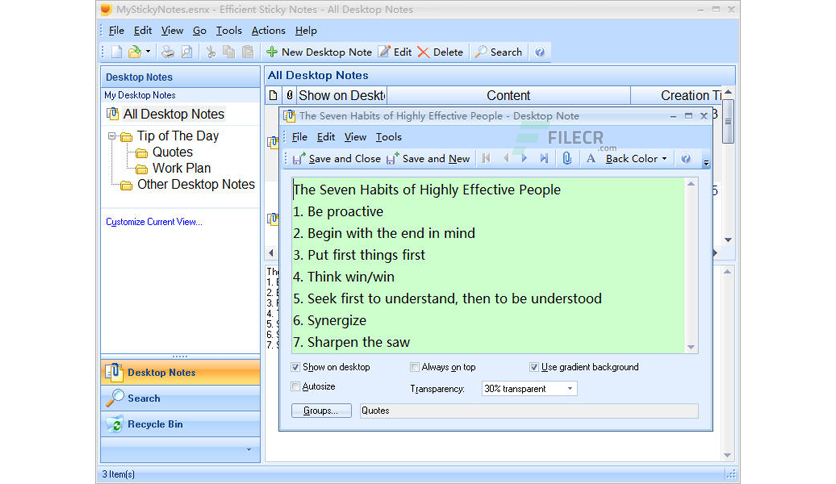Open navigation pane configure dropdown arrow
The image size is (836, 484).
pyautogui.click(x=248, y=449)
